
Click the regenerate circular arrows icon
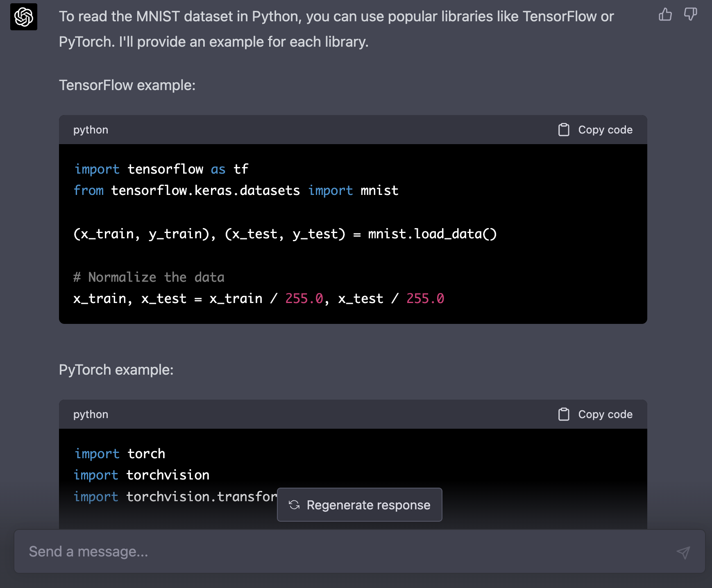tap(294, 505)
